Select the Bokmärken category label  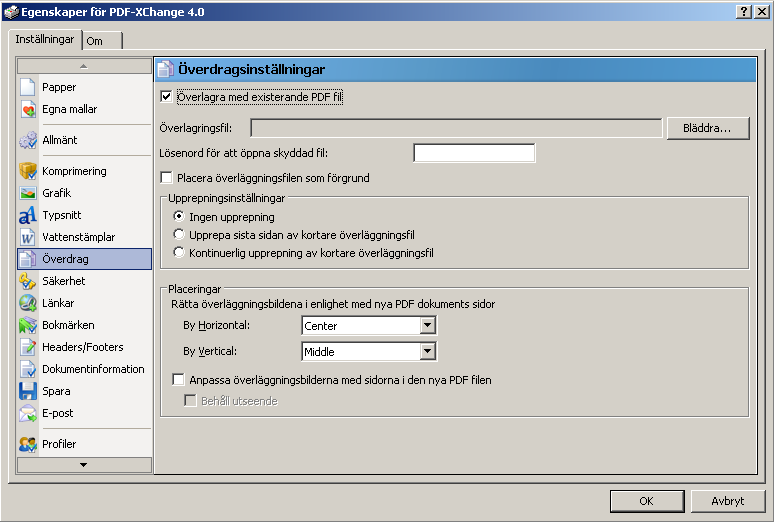pos(68,325)
